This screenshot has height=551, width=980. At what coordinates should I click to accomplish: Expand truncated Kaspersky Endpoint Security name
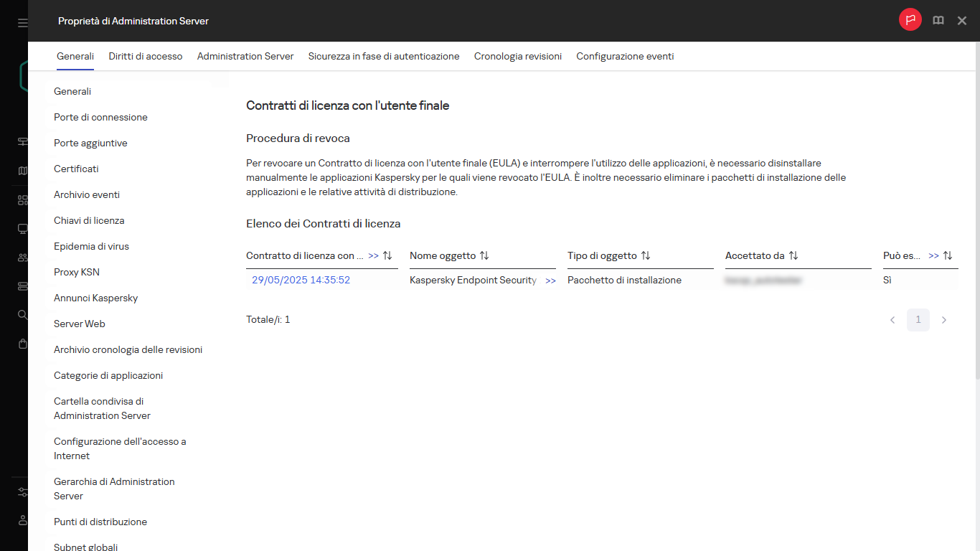(550, 281)
